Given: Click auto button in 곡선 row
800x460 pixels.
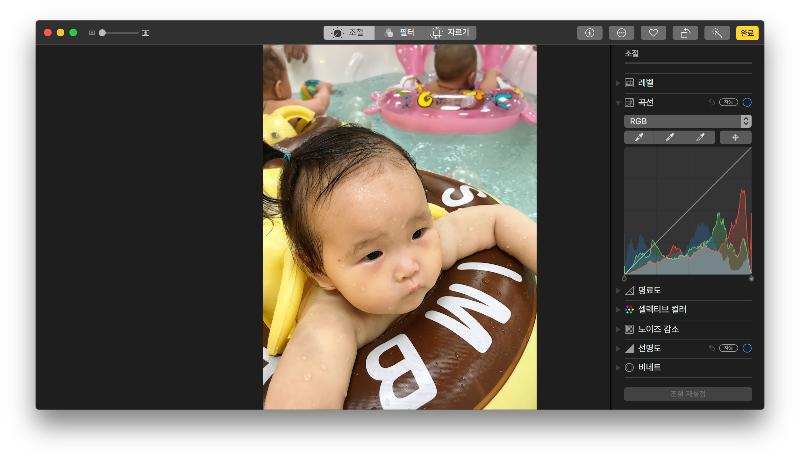Looking at the screenshot, I should click(x=728, y=103).
